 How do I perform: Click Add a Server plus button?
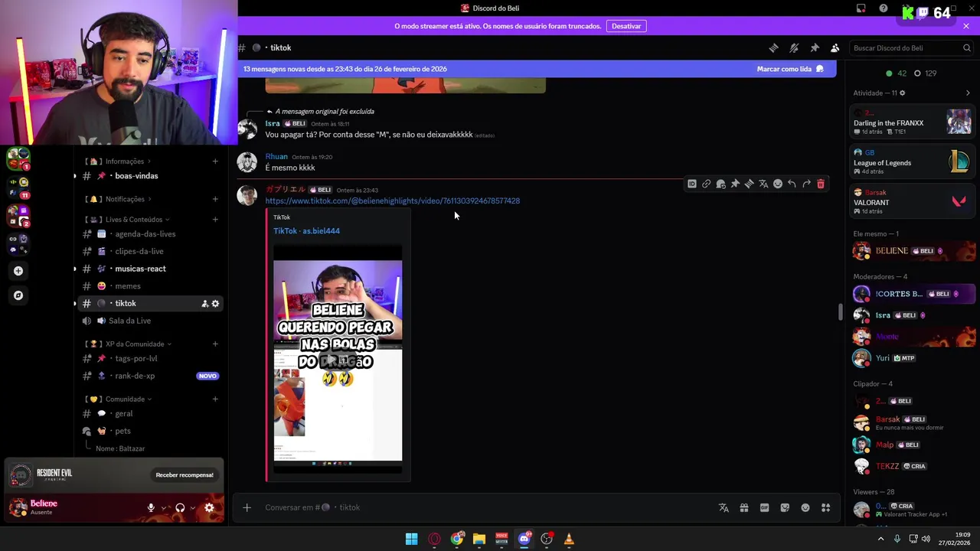18,271
